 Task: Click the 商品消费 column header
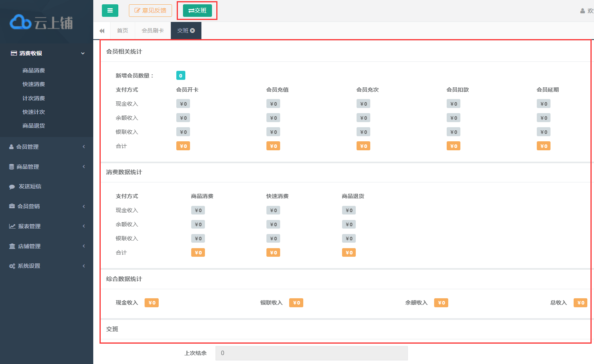[202, 196]
